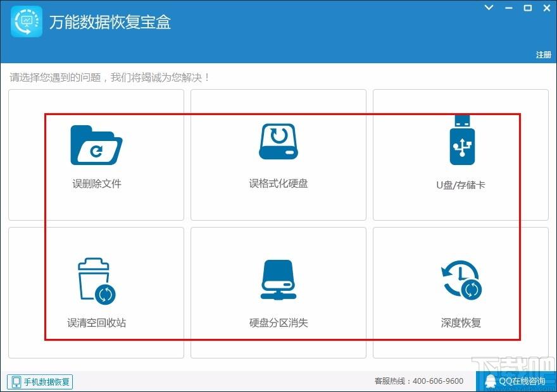Click the 误删除文件 folder recovery icon
Screen dimensions: 557x392
click(x=96, y=145)
